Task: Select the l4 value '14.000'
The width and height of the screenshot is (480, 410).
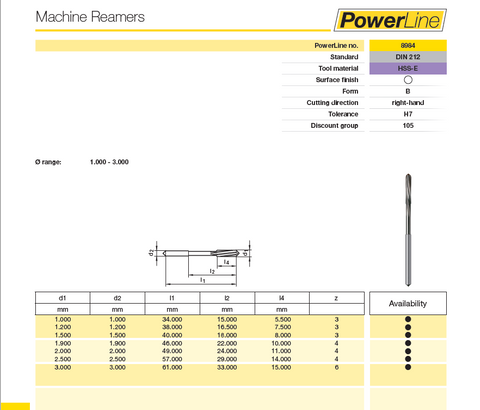Action: (281, 359)
